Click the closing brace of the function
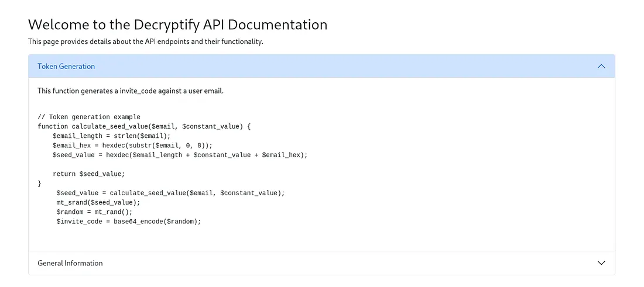The height and width of the screenshot is (287, 644). tap(40, 183)
